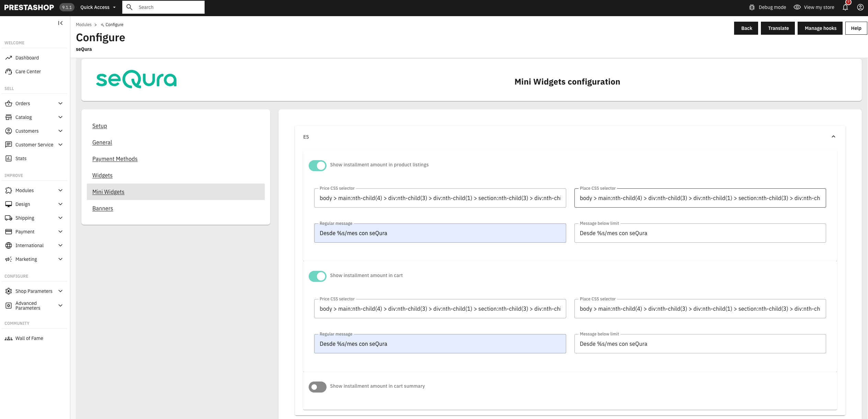
Task: Click the Shipping truck icon
Action: tap(9, 218)
